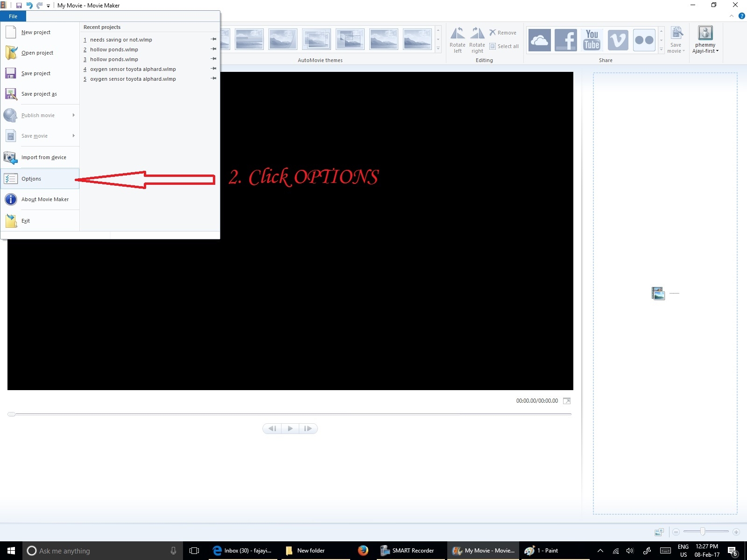Click the Facebook share icon

pos(565,40)
